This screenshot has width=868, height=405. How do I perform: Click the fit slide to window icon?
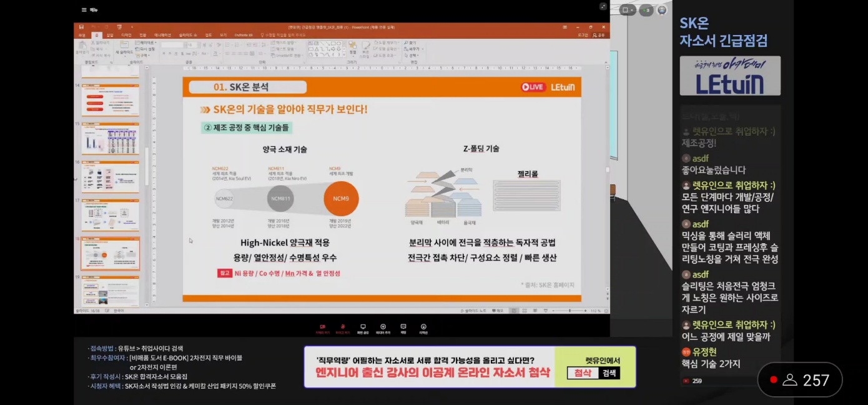pos(606,311)
